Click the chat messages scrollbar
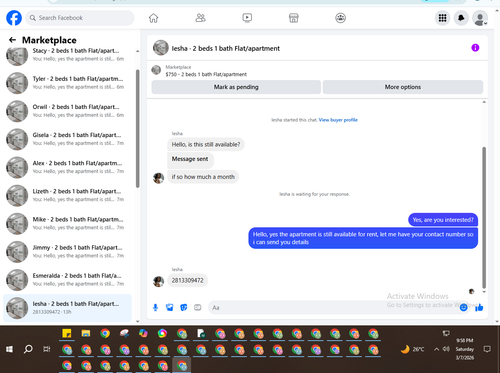 coord(484,217)
